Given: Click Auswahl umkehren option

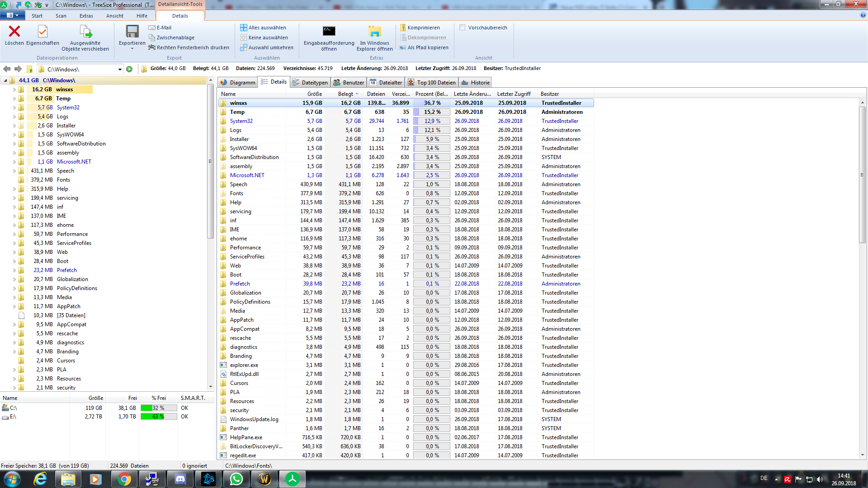Looking at the screenshot, I should [270, 47].
